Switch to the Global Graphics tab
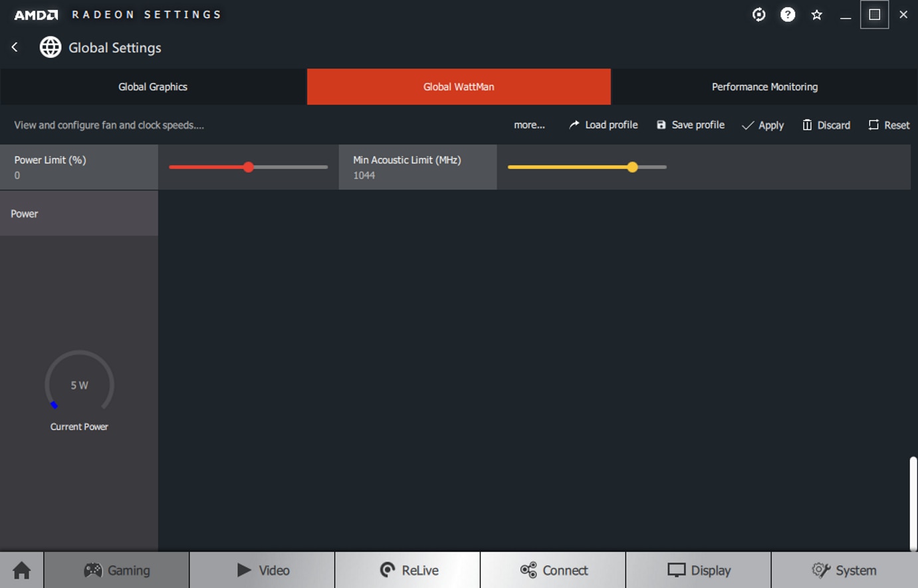Viewport: 918px width, 588px height. click(153, 87)
